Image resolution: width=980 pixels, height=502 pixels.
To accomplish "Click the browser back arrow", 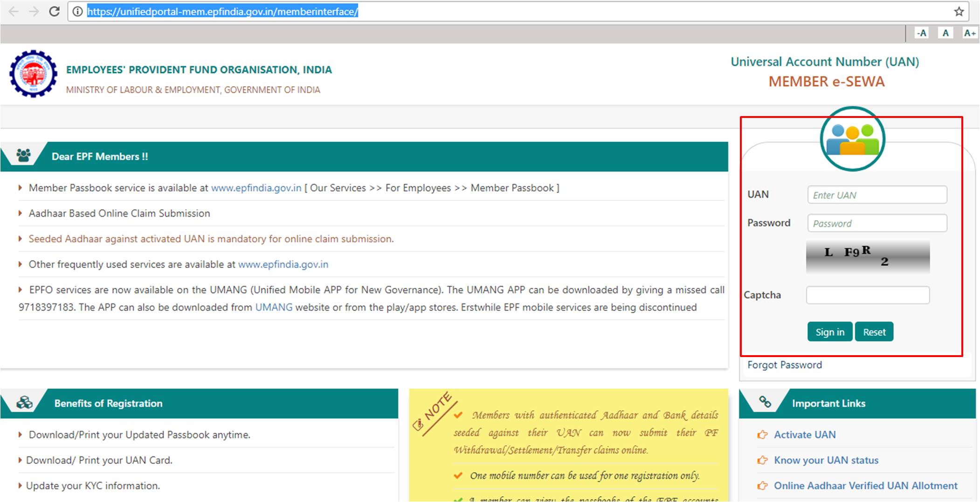I will click(14, 11).
